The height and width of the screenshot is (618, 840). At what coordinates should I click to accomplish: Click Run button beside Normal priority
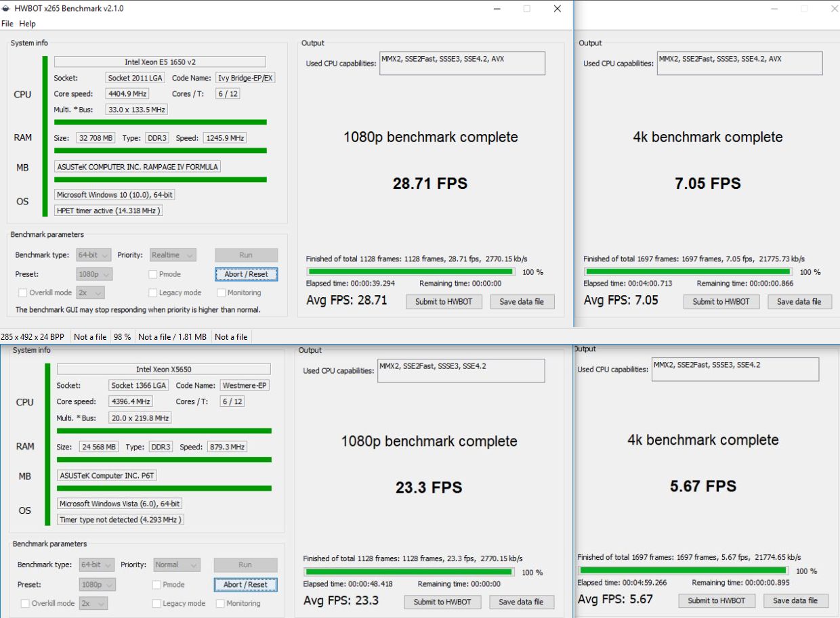(245, 565)
